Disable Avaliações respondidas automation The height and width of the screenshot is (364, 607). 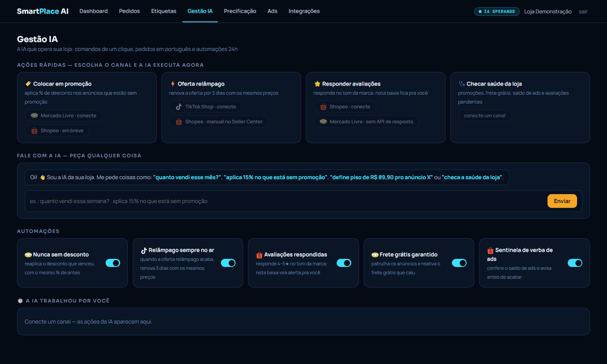click(344, 263)
